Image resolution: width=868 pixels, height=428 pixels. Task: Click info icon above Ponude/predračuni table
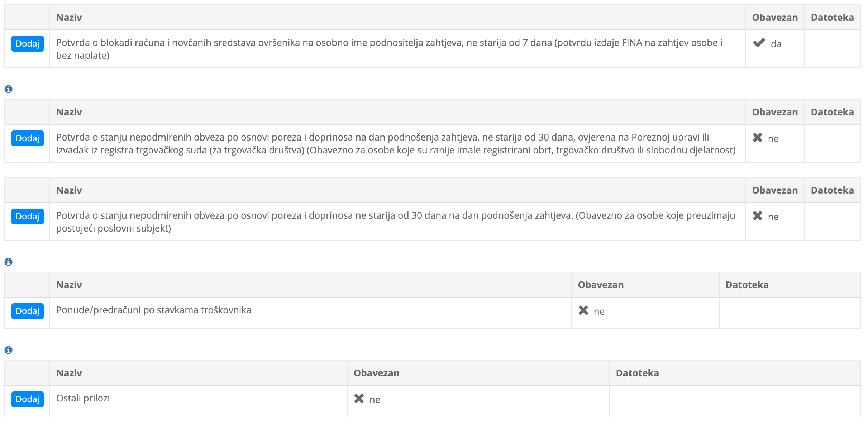click(9, 262)
